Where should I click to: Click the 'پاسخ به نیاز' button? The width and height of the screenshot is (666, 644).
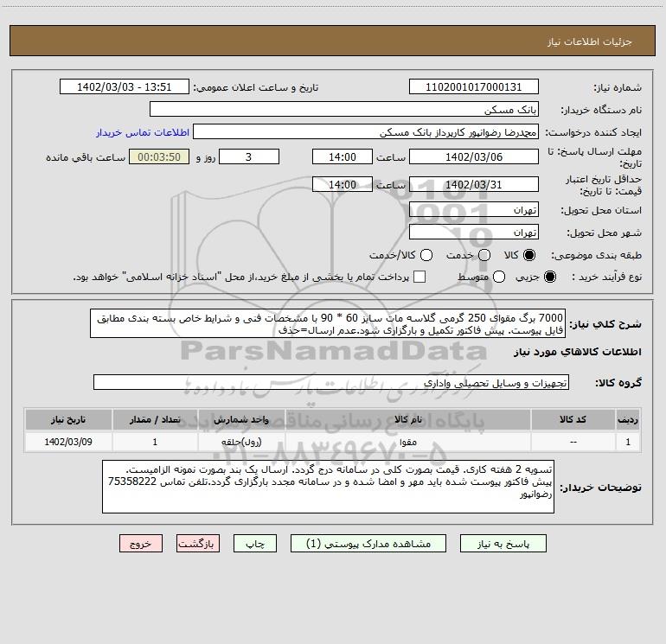503,544
